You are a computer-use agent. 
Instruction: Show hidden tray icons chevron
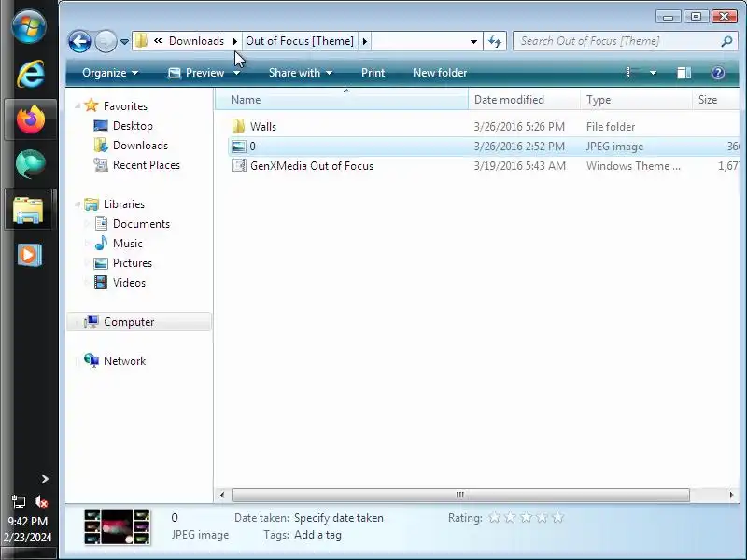[x=45, y=479]
